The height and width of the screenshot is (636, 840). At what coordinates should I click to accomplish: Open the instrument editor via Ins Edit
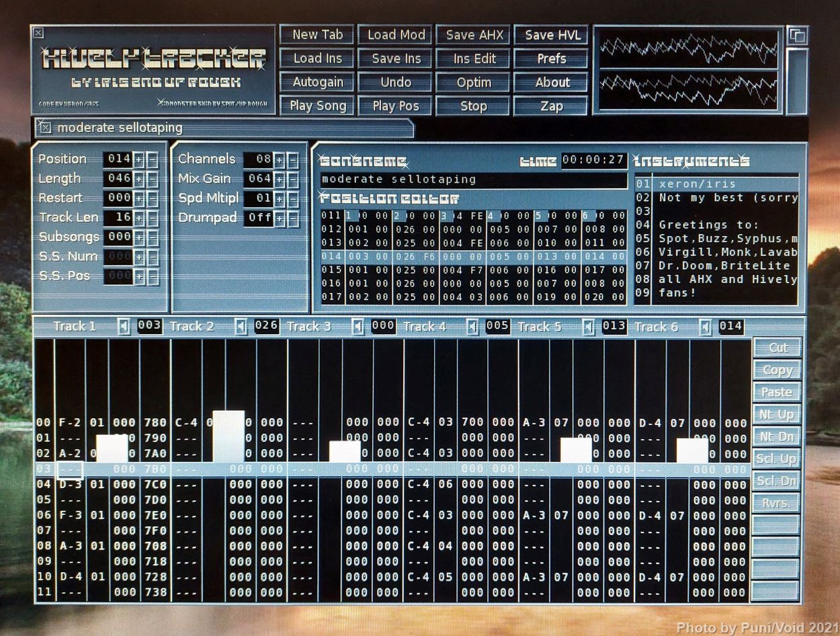pyautogui.click(x=474, y=58)
